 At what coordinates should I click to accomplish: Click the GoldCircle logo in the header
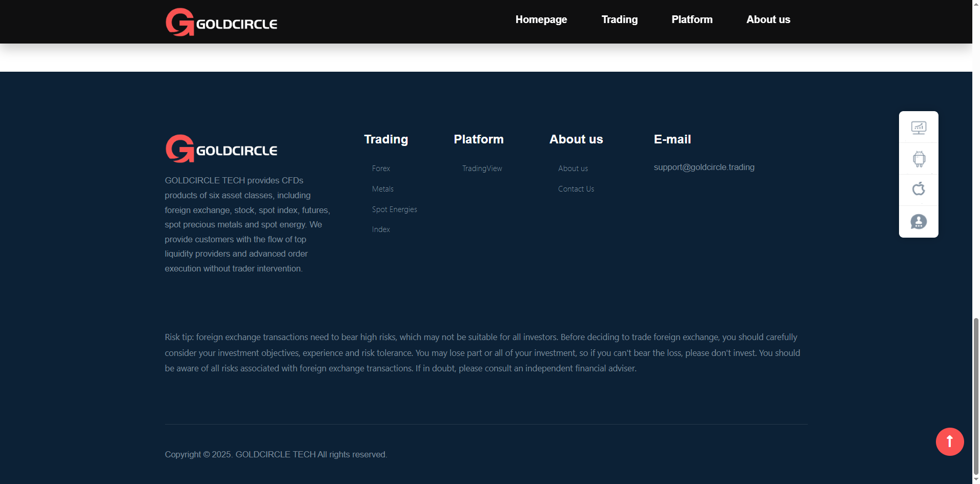click(221, 22)
